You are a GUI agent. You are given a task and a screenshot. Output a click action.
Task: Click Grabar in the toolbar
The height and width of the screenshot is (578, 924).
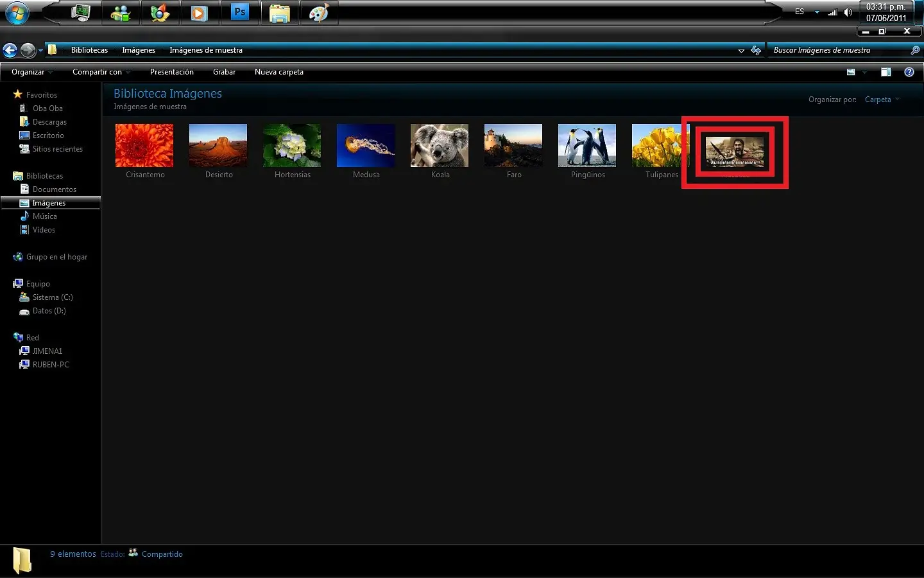pos(224,72)
